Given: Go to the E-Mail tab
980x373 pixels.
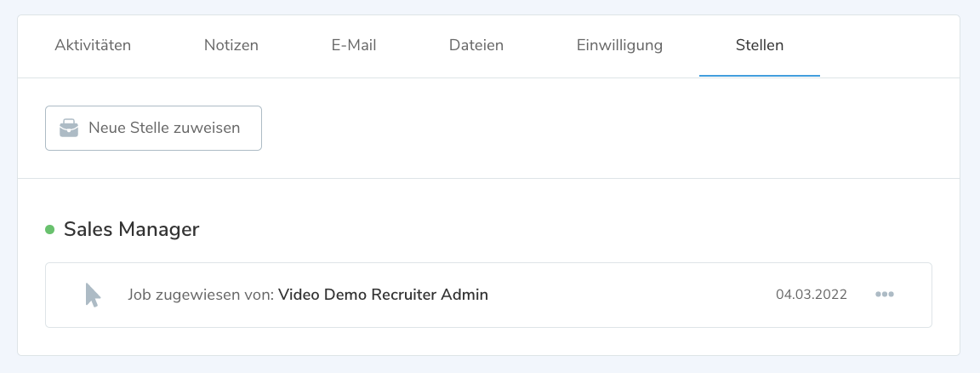Looking at the screenshot, I should pos(354,45).
